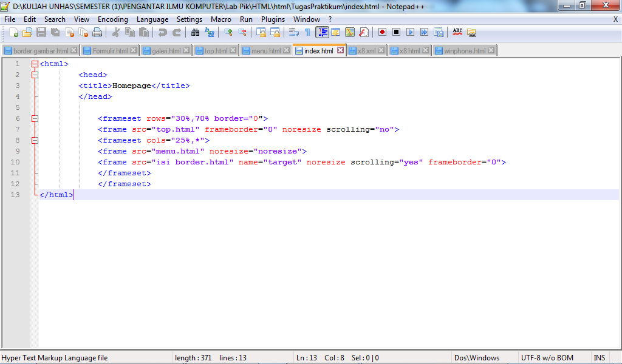This screenshot has width=622, height=364.
Task: Switch to the Formulir.html tab
Action: (110, 51)
